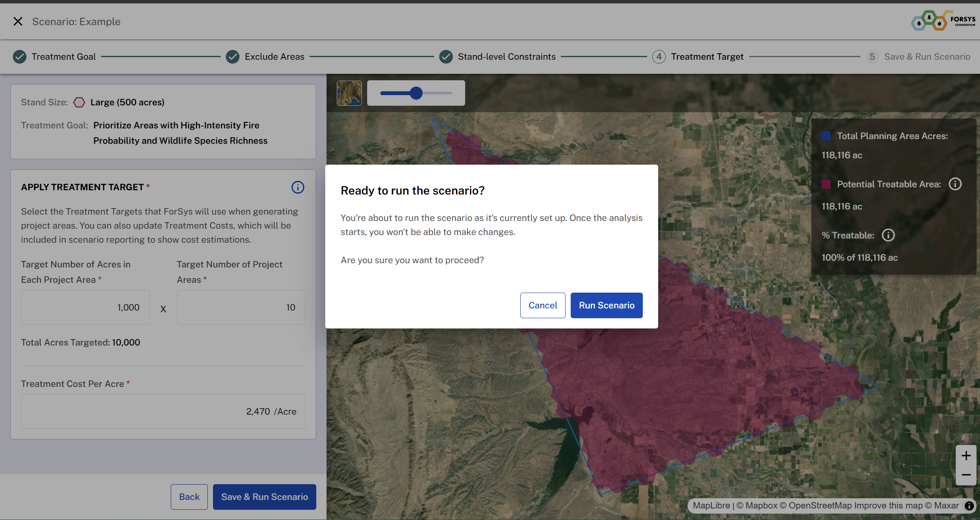Open the map attribution info icon

coord(969,505)
